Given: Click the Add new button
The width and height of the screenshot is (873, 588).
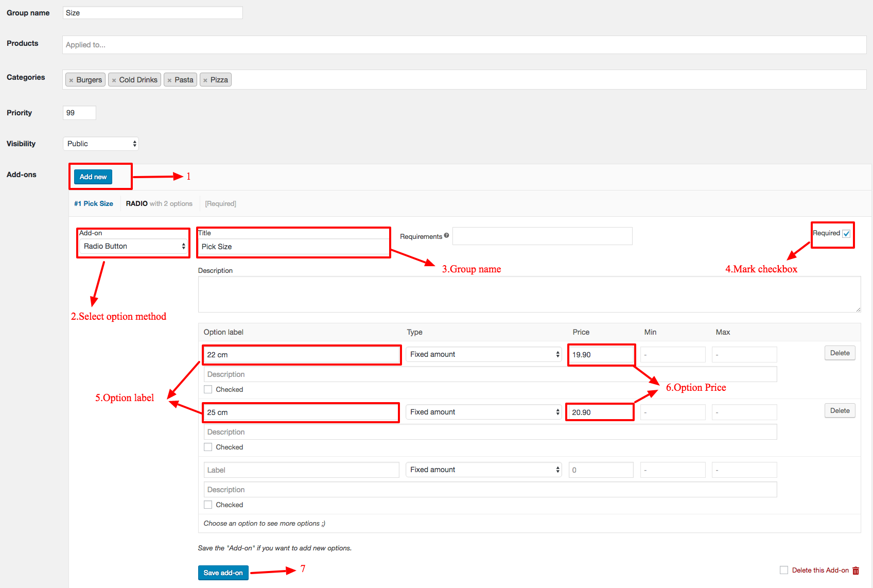Looking at the screenshot, I should click(x=93, y=177).
